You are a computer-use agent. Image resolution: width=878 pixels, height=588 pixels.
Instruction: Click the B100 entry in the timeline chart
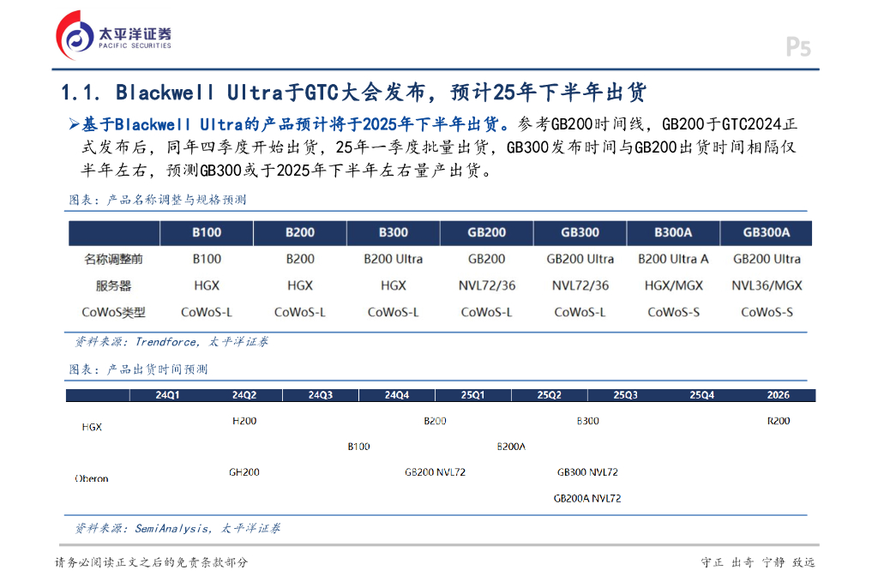[x=359, y=447]
